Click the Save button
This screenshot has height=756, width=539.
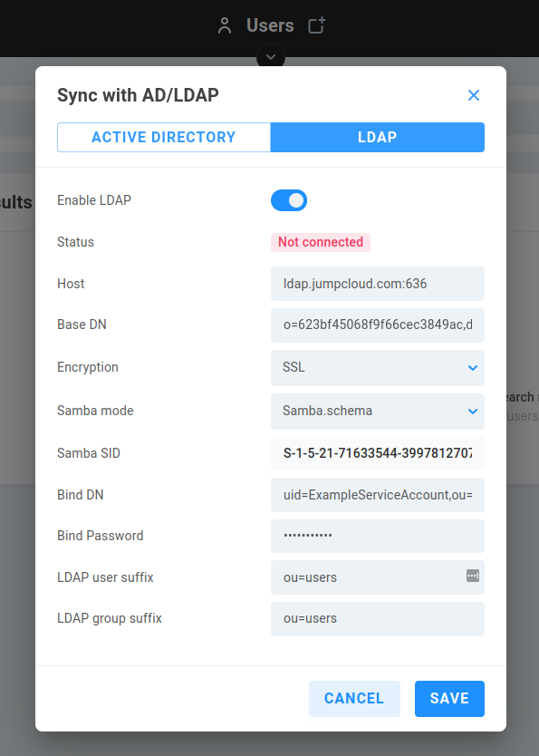pos(449,699)
